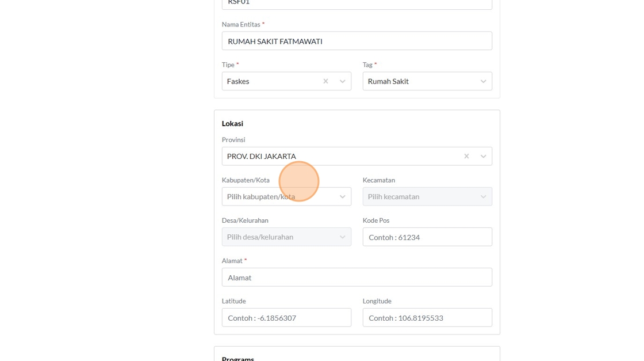Focus the Latitude input field
The width and height of the screenshot is (644, 361).
click(x=286, y=317)
